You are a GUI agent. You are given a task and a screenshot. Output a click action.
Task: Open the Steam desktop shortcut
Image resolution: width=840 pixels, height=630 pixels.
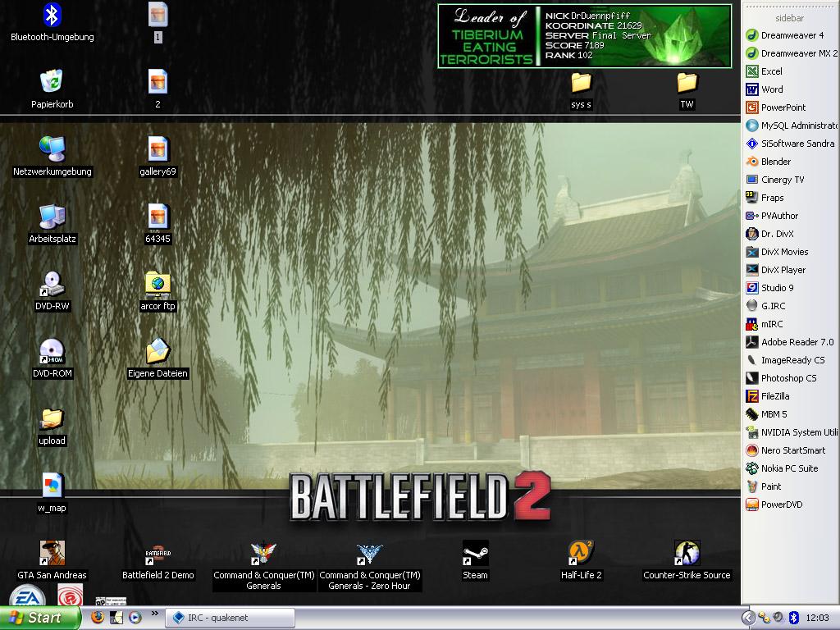(x=475, y=554)
